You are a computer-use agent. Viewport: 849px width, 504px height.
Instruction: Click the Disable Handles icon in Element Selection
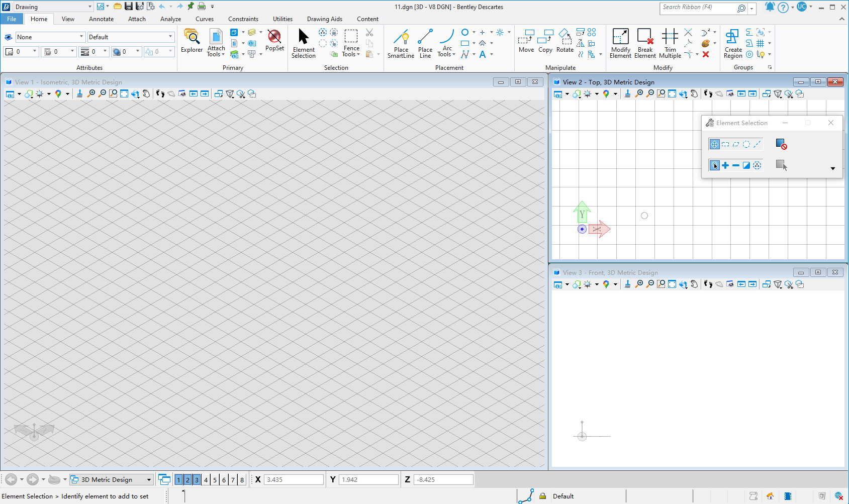point(781,144)
